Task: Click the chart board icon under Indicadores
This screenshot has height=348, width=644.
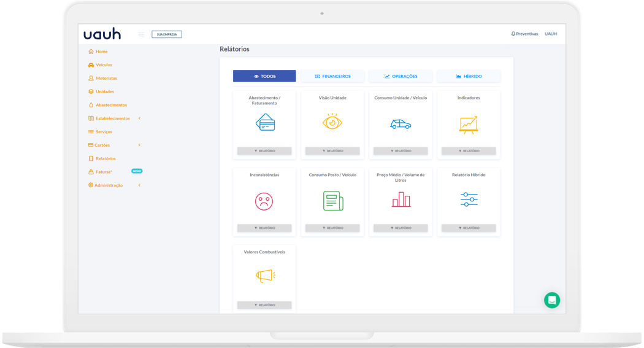Action: coord(469,125)
